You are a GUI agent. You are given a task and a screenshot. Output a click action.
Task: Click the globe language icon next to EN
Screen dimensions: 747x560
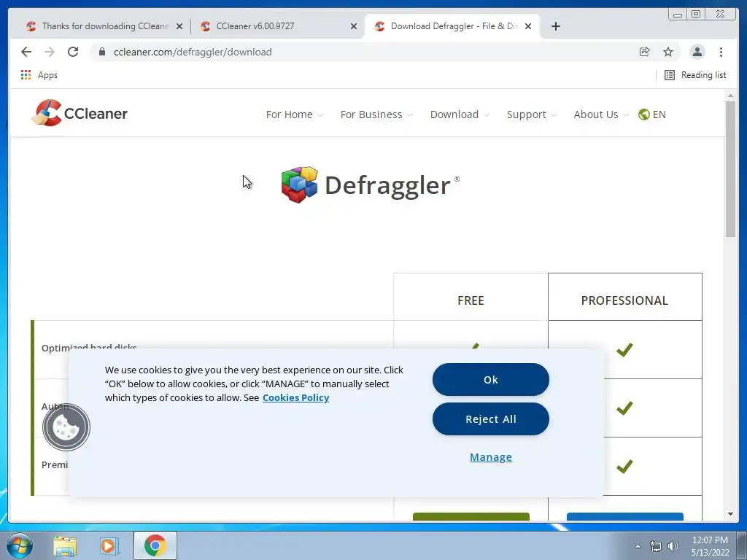pos(643,114)
